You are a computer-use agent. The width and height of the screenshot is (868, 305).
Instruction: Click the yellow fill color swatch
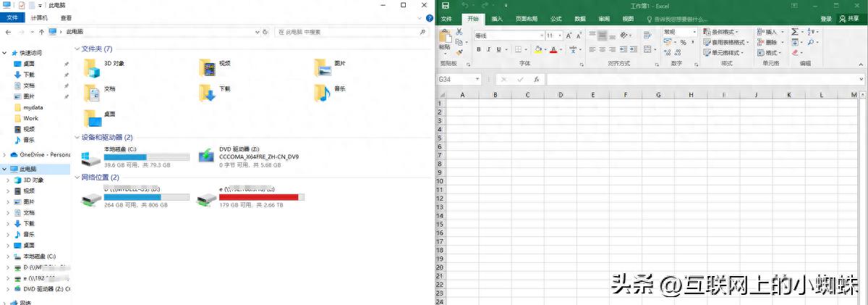pos(537,50)
